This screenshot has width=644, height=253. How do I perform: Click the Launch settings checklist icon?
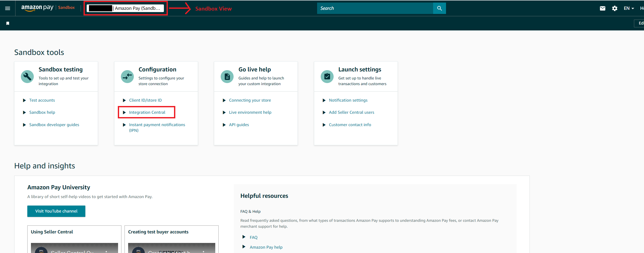pos(327,76)
